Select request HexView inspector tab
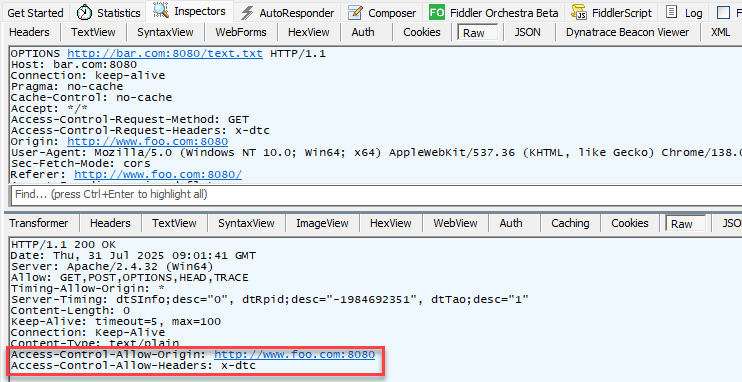 pyautogui.click(x=309, y=32)
